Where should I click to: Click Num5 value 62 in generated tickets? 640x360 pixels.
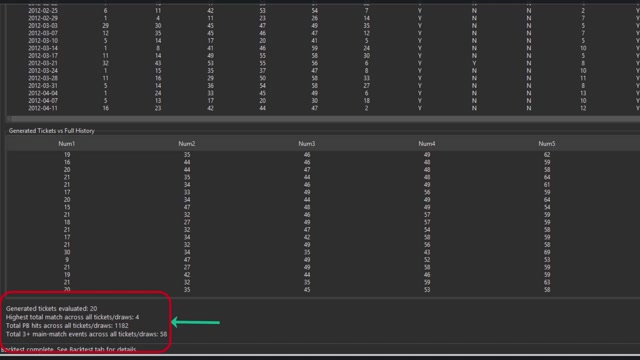pyautogui.click(x=547, y=155)
